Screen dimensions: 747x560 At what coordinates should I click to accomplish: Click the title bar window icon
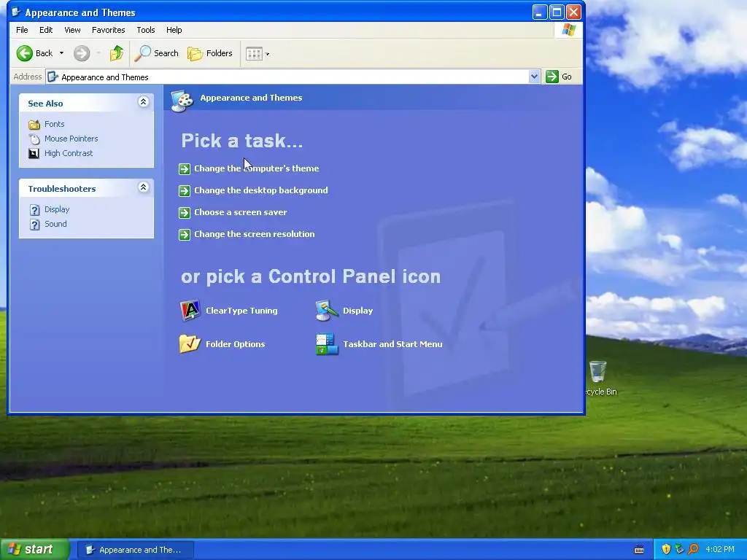pyautogui.click(x=17, y=12)
